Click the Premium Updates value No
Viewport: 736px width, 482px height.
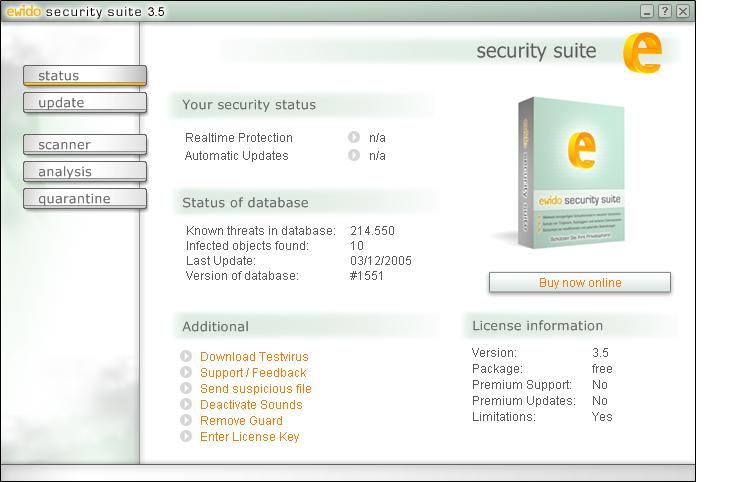pos(599,400)
